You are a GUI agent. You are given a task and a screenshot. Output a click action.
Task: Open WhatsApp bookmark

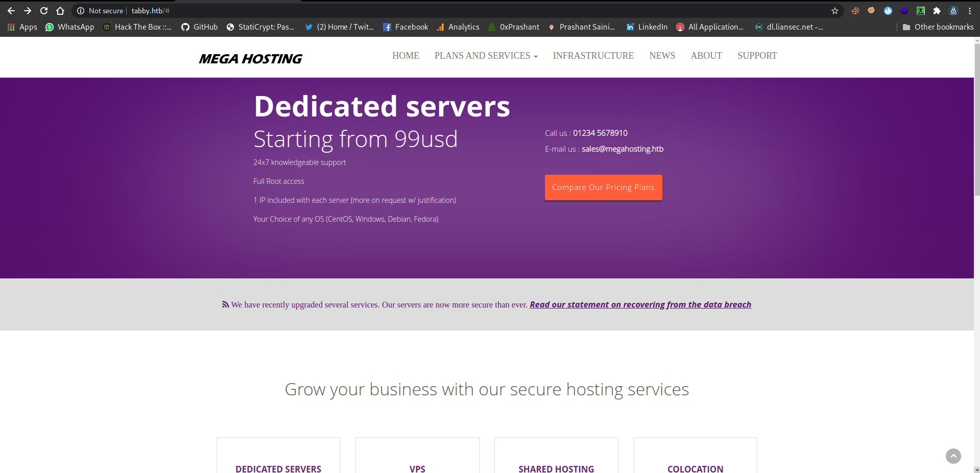[70, 27]
